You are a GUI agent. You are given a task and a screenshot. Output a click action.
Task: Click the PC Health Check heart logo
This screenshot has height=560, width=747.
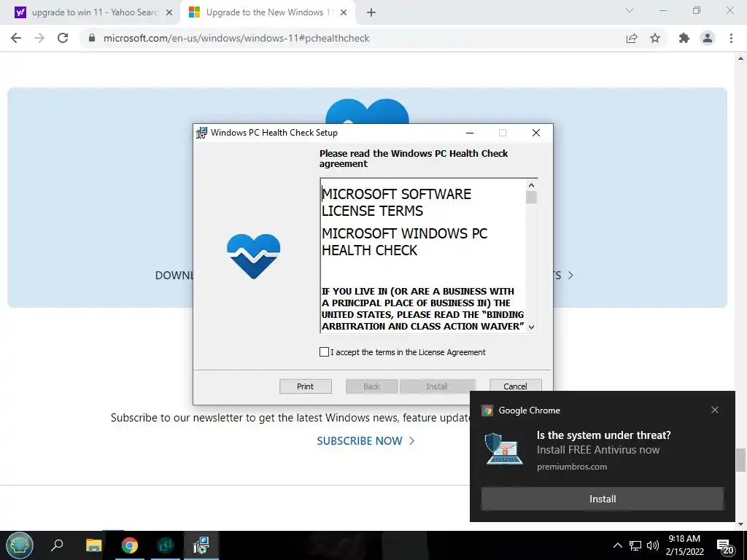click(x=253, y=256)
